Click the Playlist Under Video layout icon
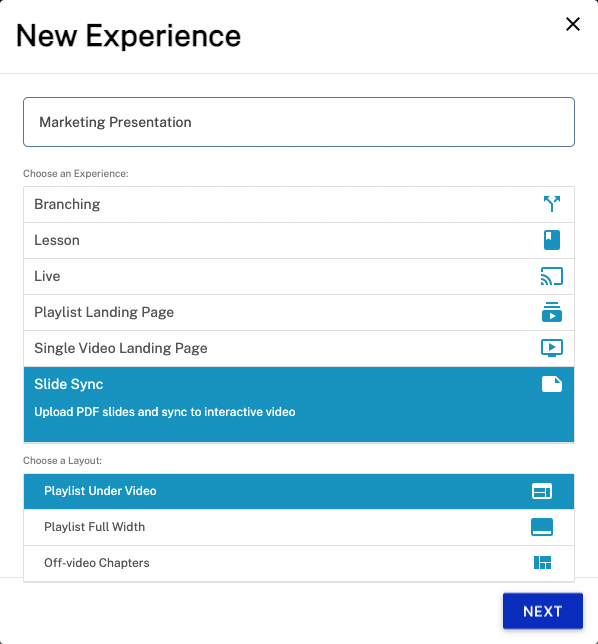598x644 pixels. 542,491
